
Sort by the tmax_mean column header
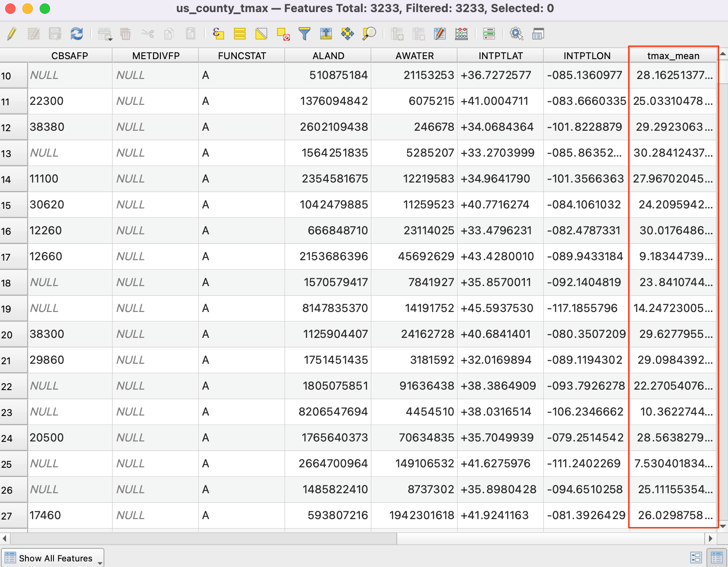673,56
